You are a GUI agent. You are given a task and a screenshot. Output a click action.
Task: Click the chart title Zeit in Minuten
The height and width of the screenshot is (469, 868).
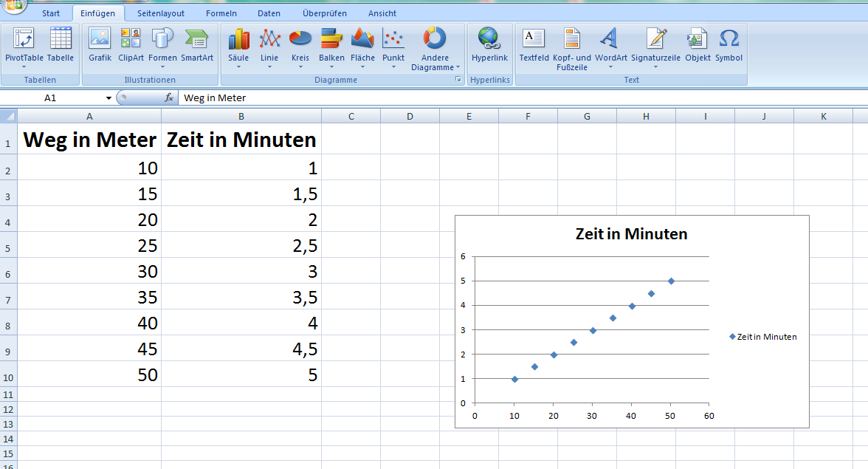pyautogui.click(x=631, y=234)
